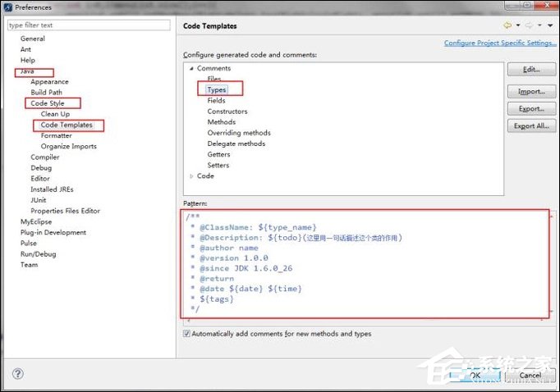
Task: Click the @date ${date} ${time} line
Action: click(250, 289)
